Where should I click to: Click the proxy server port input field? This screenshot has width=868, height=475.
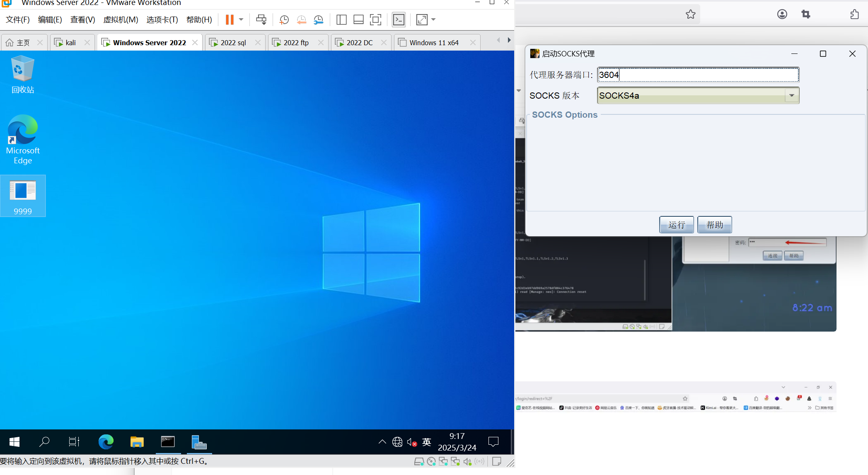point(698,75)
